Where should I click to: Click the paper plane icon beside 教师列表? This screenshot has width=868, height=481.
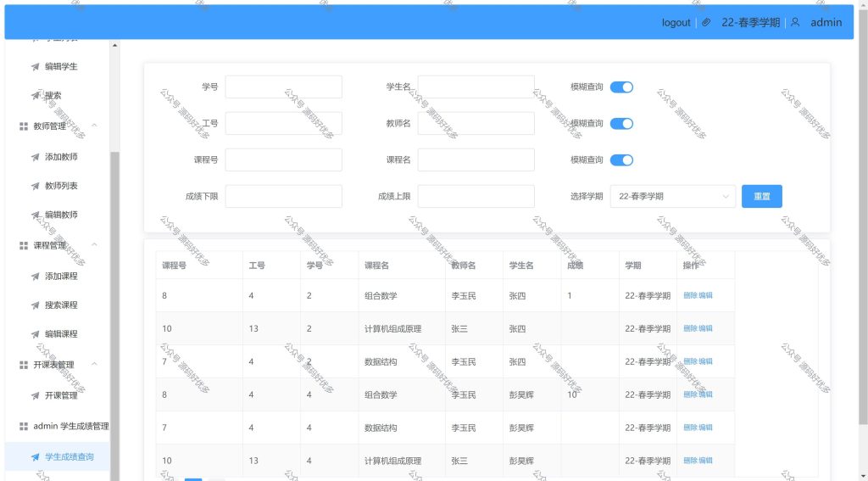[x=36, y=186]
